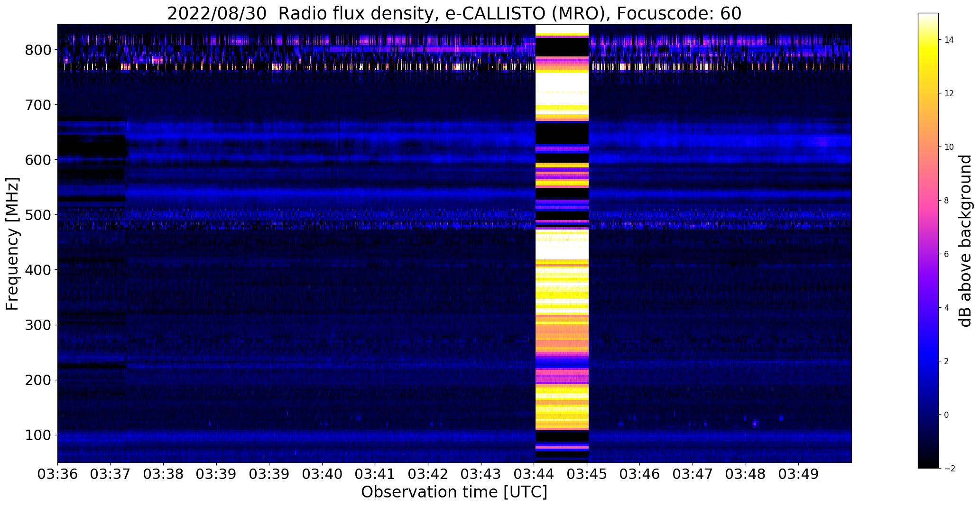The width and height of the screenshot is (980, 506).
Task: Click the 03:45 time tick label
Action: [587, 474]
